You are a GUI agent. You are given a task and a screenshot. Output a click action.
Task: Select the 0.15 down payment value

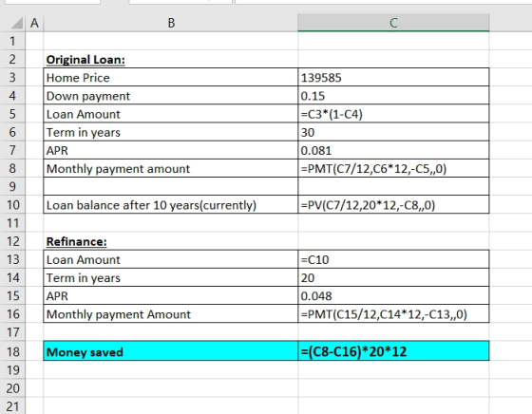393,96
